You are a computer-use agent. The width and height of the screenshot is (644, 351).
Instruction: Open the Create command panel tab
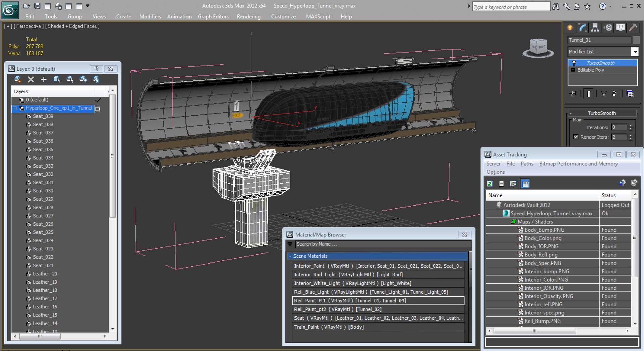(570, 27)
